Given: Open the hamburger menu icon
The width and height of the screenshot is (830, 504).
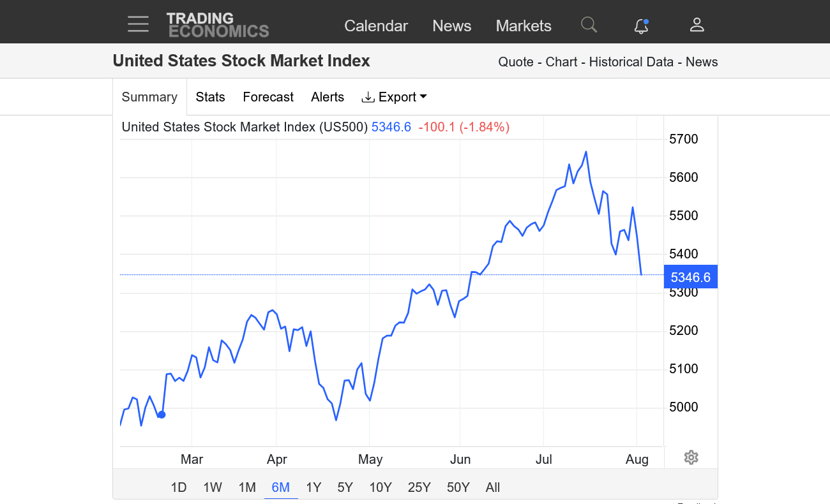Looking at the screenshot, I should pyautogui.click(x=138, y=25).
